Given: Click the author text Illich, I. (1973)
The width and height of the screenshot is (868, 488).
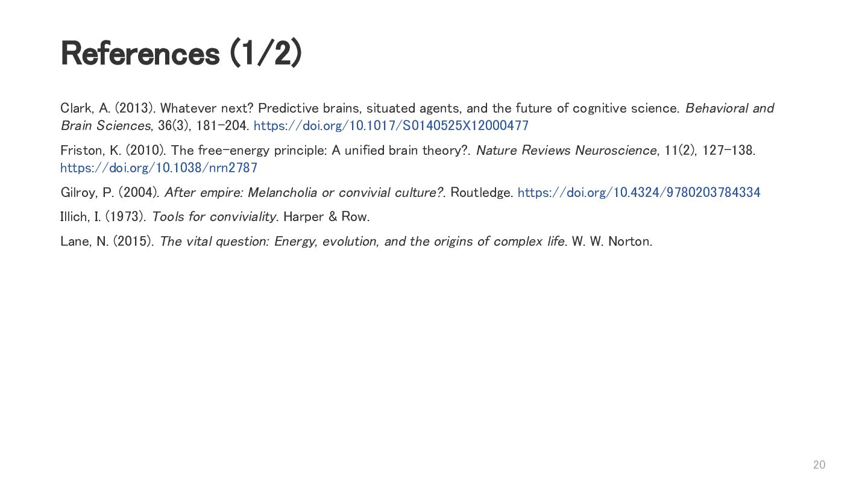Looking at the screenshot, I should point(102,217).
